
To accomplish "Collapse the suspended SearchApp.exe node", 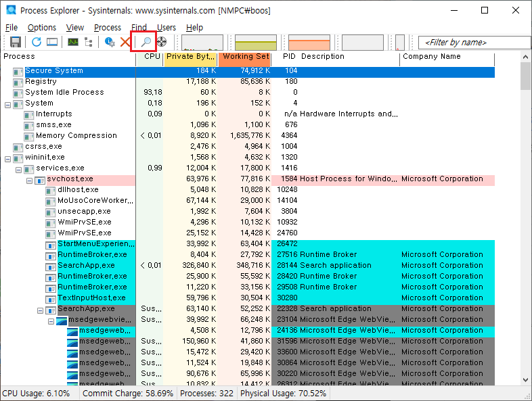I will click(41, 310).
